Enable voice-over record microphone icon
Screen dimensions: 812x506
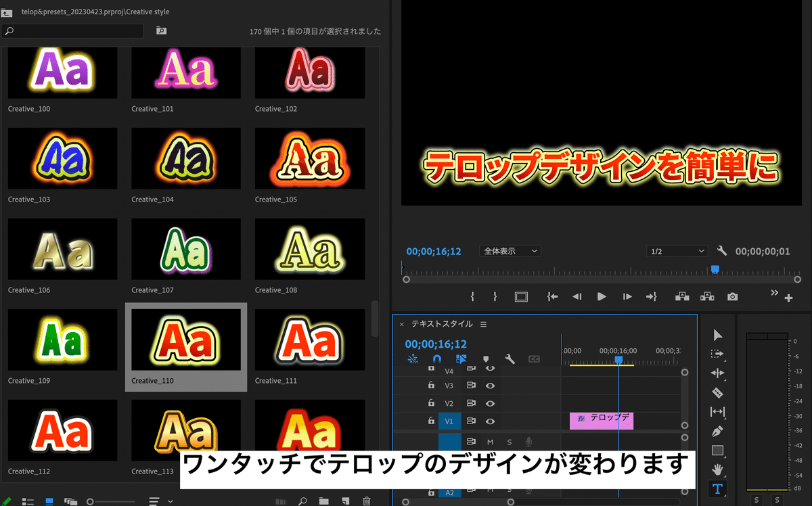pos(528,442)
